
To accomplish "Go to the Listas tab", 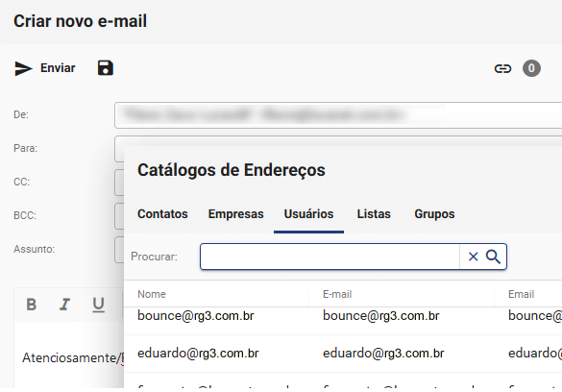I will click(374, 214).
